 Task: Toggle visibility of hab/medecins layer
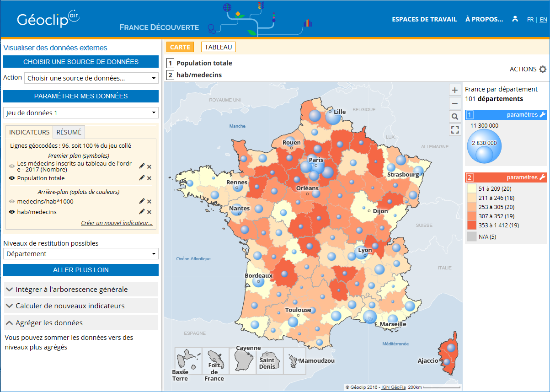(x=12, y=212)
